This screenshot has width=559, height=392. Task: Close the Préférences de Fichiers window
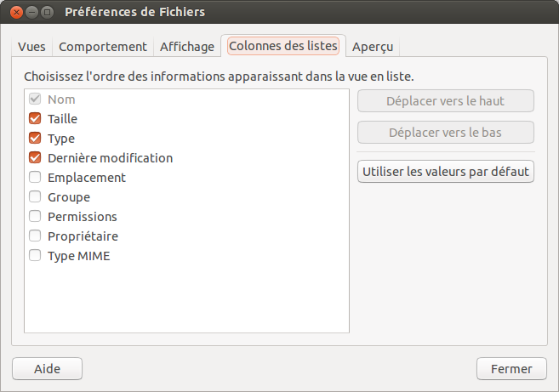(15, 13)
